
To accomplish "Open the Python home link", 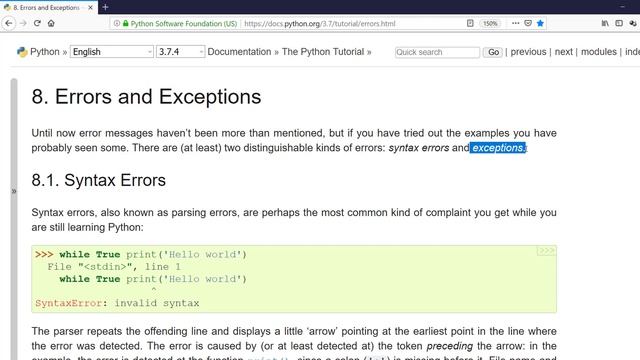I will (44, 52).
